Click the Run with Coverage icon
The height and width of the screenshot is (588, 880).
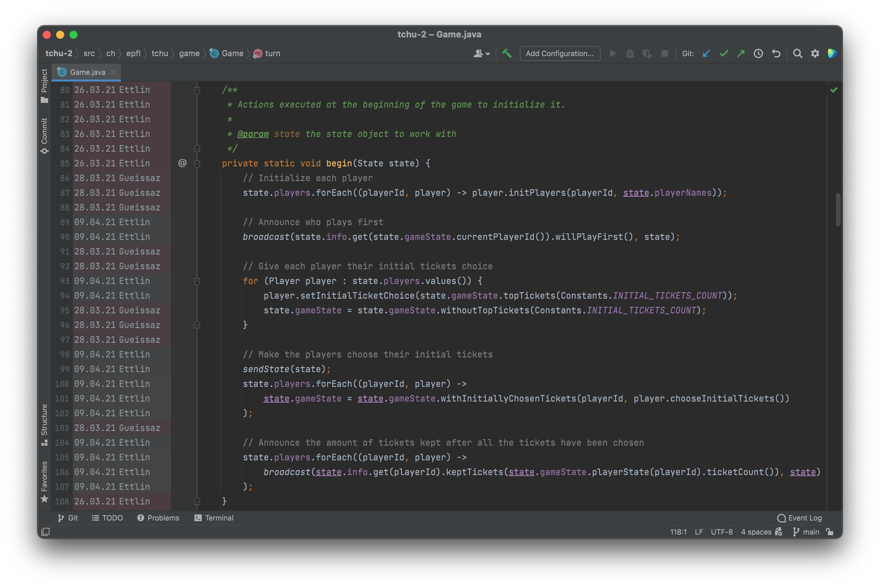click(x=647, y=54)
